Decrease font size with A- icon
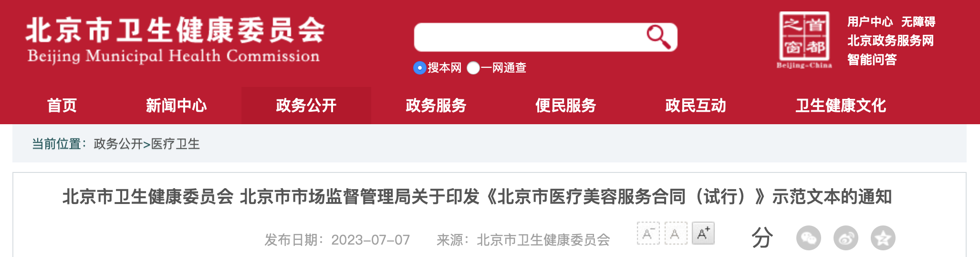The width and height of the screenshot is (980, 257). 648,233
